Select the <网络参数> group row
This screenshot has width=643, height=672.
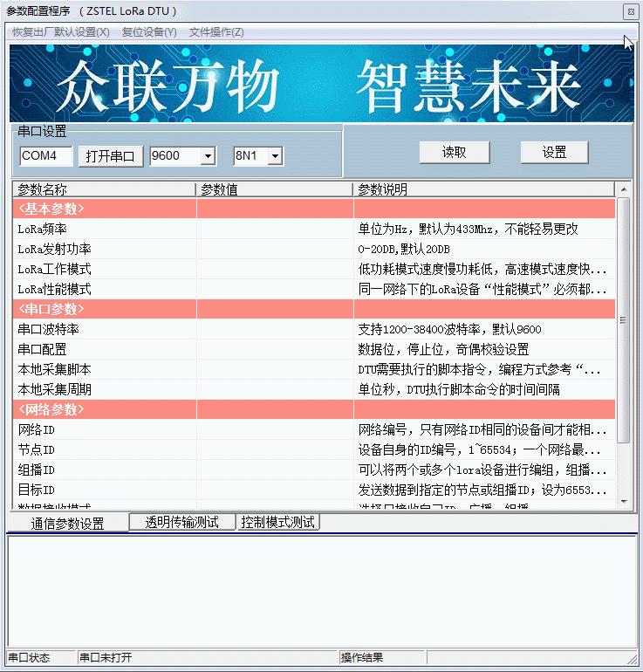(x=314, y=409)
